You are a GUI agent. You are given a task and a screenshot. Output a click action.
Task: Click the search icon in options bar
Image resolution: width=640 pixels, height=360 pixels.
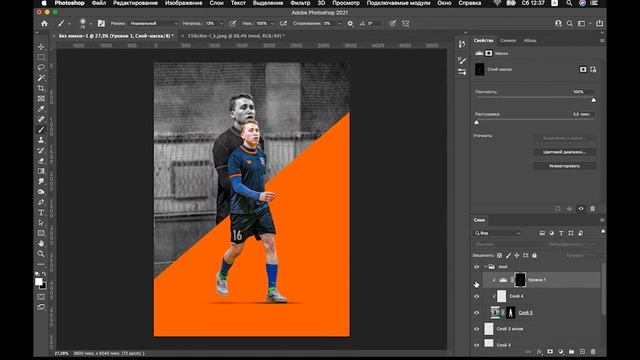point(570,24)
